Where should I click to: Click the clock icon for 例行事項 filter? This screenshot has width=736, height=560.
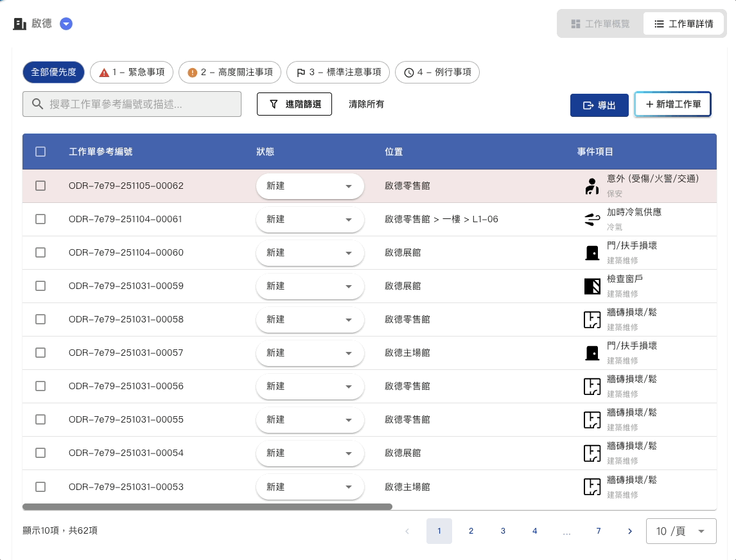pos(410,72)
